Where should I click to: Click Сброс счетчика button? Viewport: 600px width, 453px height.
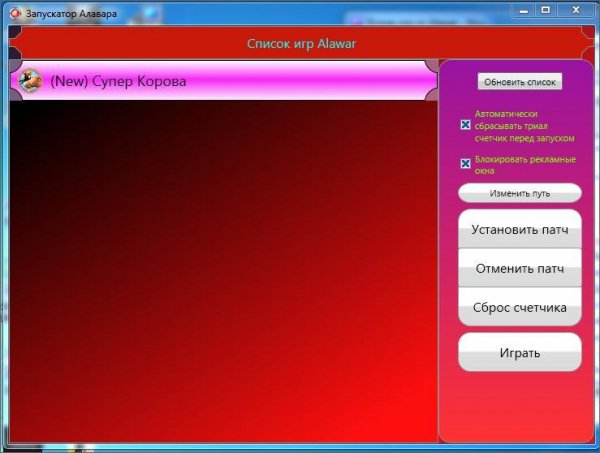point(520,307)
